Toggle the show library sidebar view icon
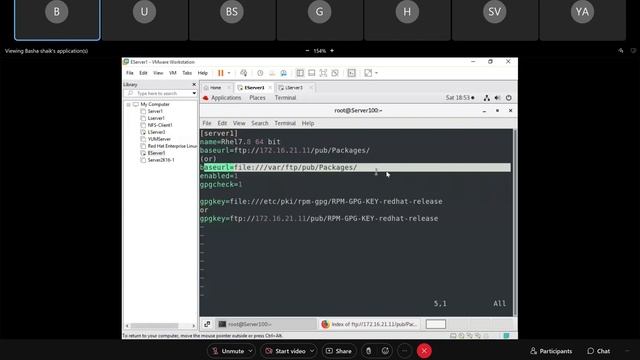The width and height of the screenshot is (640, 360). click(300, 73)
